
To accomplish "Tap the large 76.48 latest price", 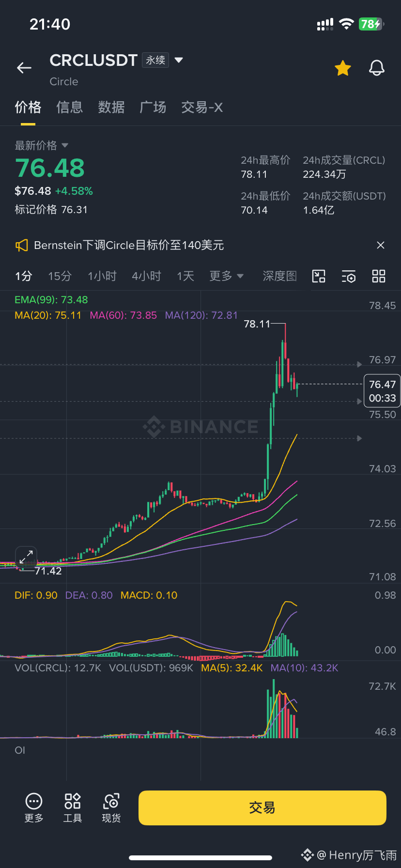I will [50, 168].
